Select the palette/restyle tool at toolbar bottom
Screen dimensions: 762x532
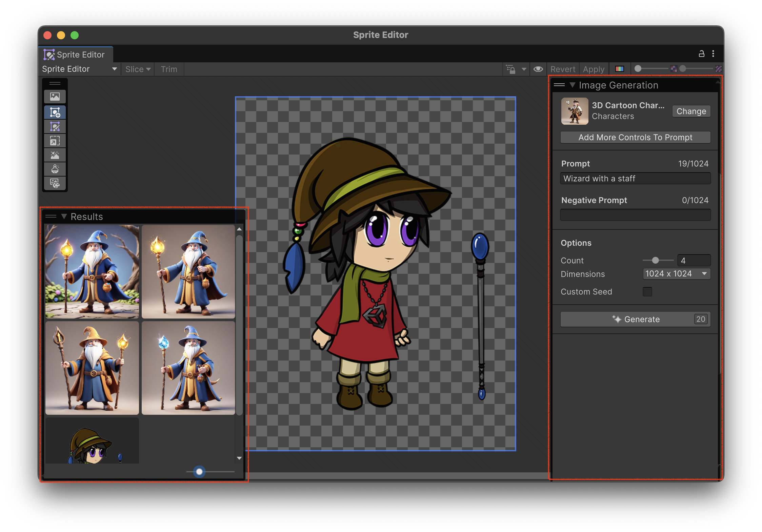(55, 183)
